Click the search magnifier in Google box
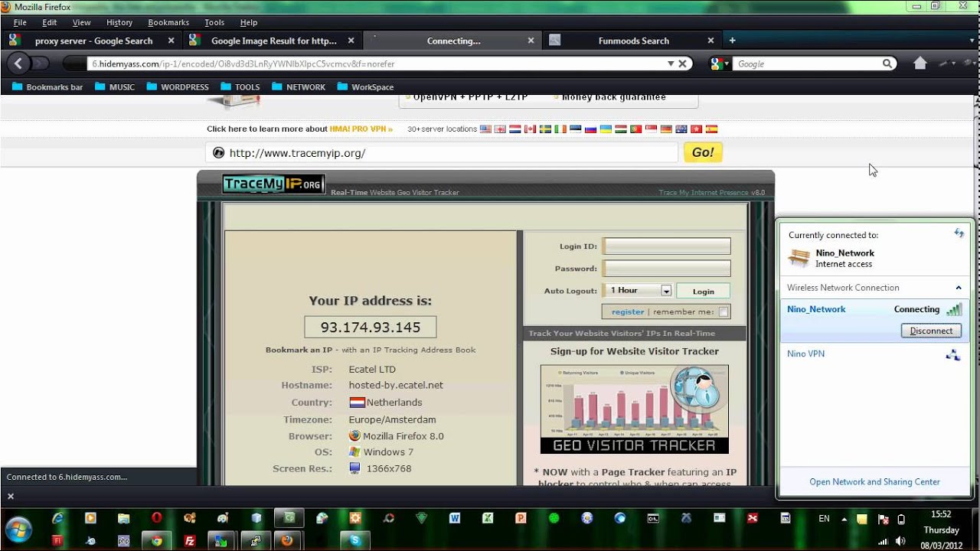 [887, 64]
